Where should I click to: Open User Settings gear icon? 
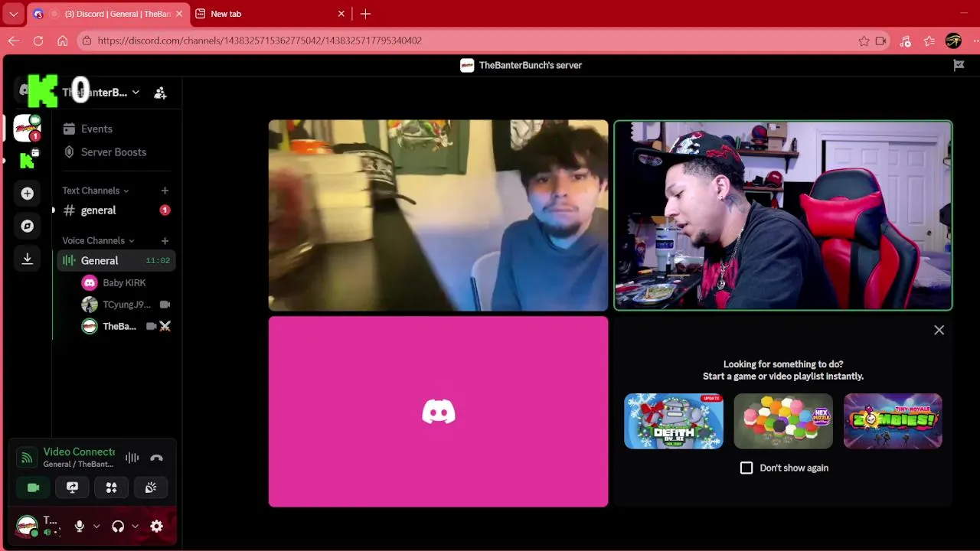156,527
